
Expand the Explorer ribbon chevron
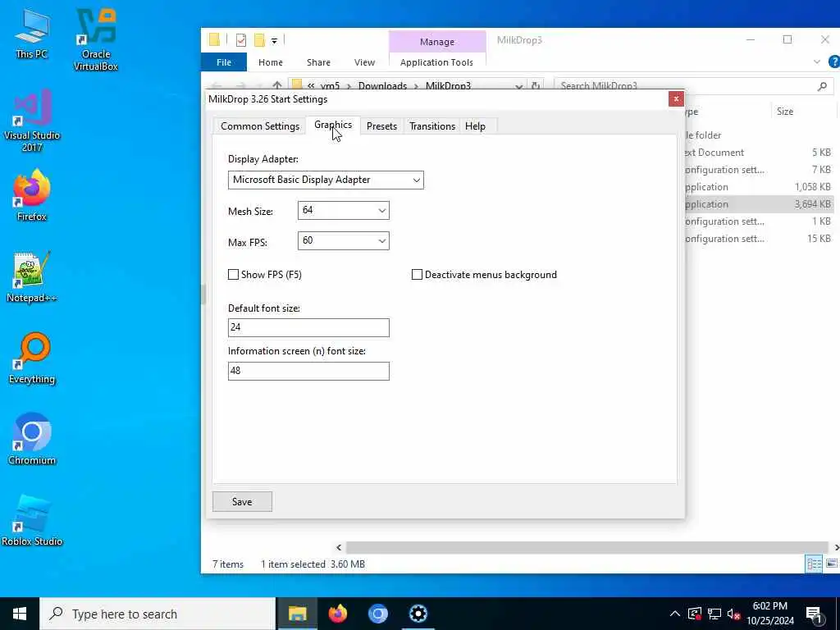pyautogui.click(x=817, y=62)
